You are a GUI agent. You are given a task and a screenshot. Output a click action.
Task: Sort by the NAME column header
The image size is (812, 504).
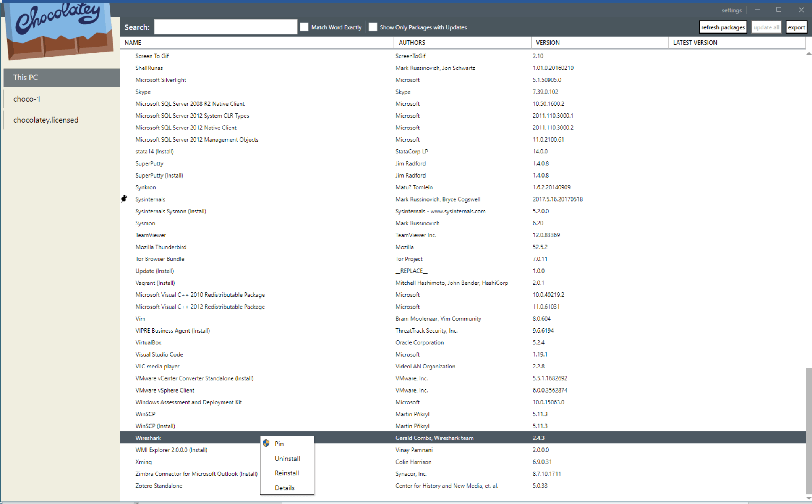point(133,42)
